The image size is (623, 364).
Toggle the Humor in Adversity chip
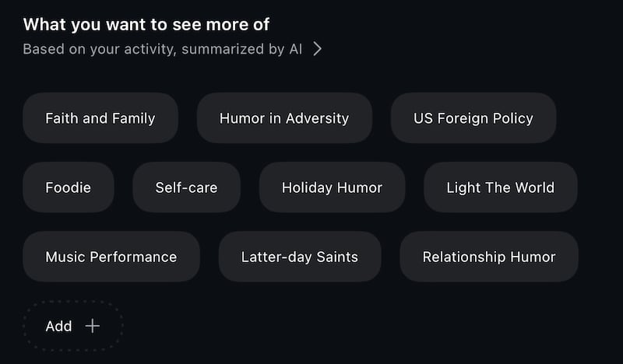[x=284, y=118]
